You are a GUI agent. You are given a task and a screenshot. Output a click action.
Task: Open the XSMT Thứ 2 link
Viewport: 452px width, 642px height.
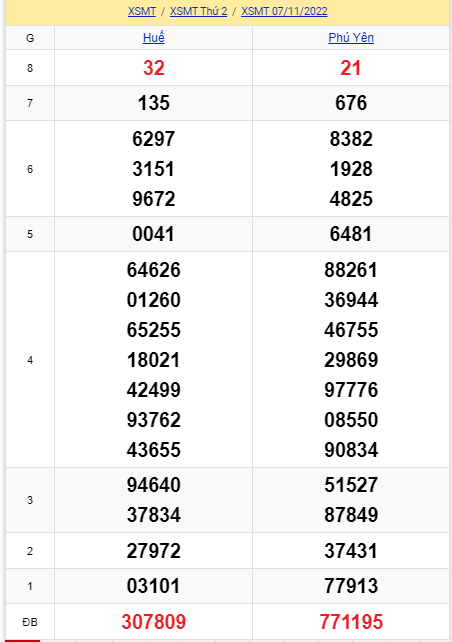tap(199, 11)
